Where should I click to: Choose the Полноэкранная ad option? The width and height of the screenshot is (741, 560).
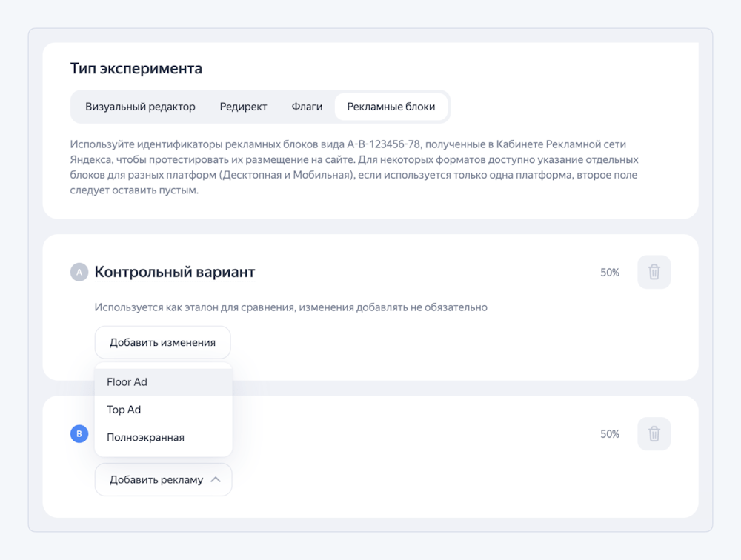click(145, 437)
